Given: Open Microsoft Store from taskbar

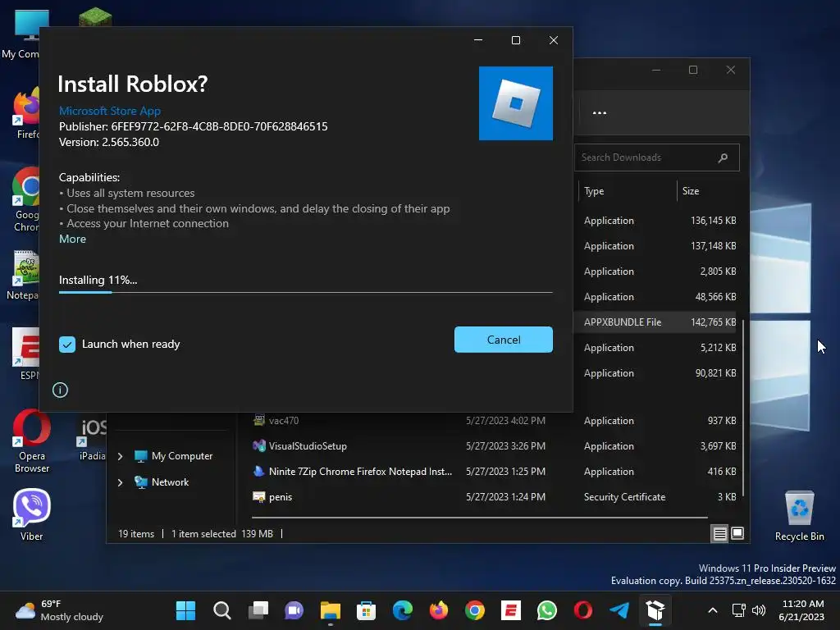Looking at the screenshot, I should 367,610.
